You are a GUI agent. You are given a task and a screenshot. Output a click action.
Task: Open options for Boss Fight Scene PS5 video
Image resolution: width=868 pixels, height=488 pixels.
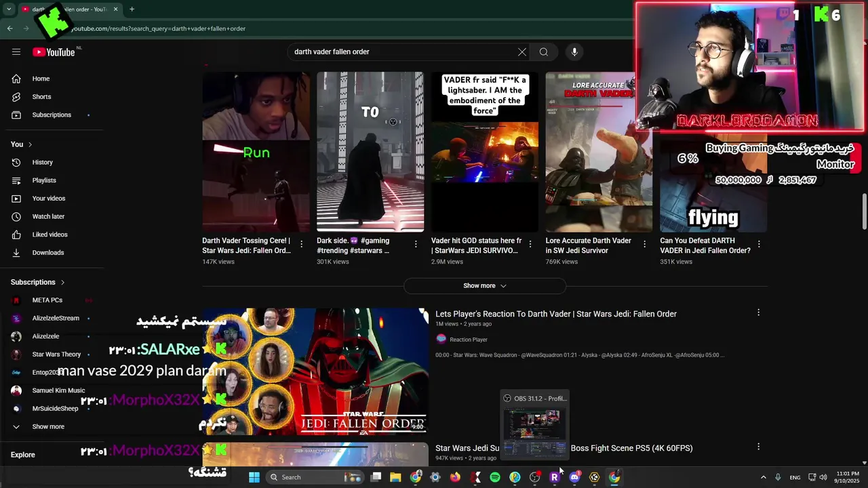click(x=758, y=447)
